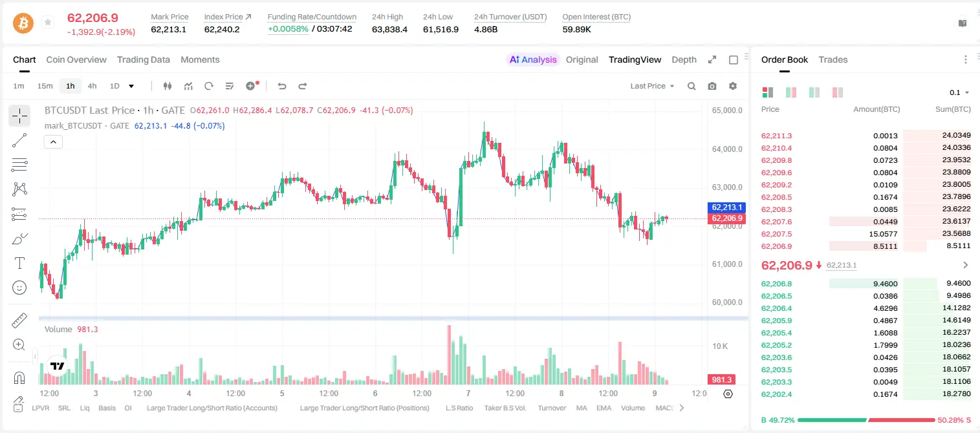Expand the Last Price dropdown
The image size is (980, 433).
click(652, 86)
